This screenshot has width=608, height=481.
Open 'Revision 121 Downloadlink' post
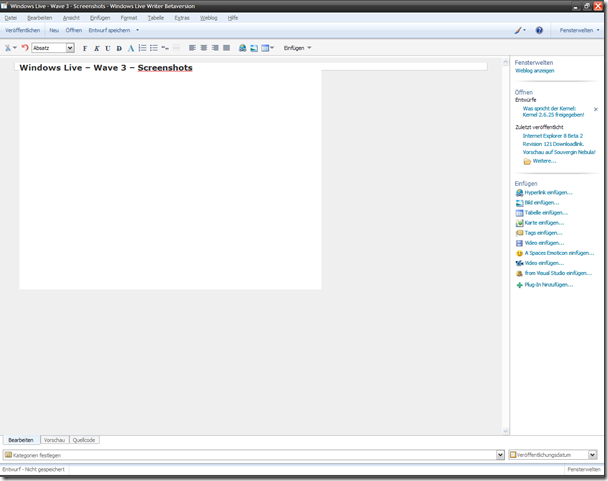click(x=553, y=144)
